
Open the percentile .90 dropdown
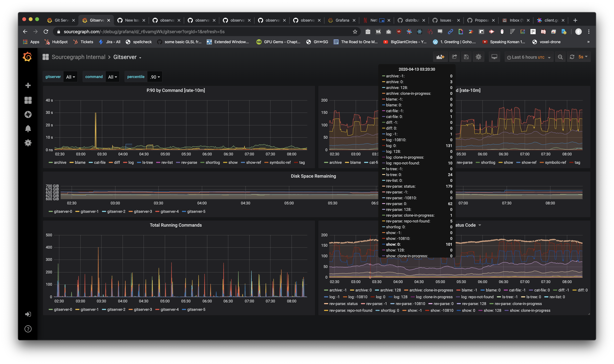coord(155,77)
